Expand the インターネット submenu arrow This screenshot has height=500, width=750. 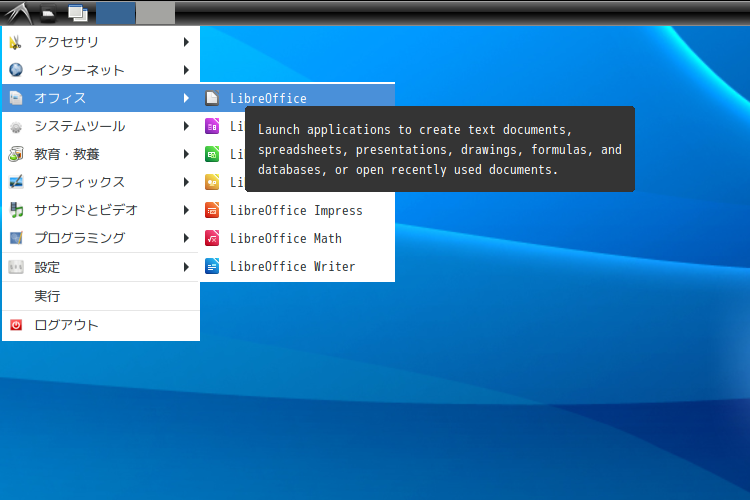pyautogui.click(x=186, y=70)
